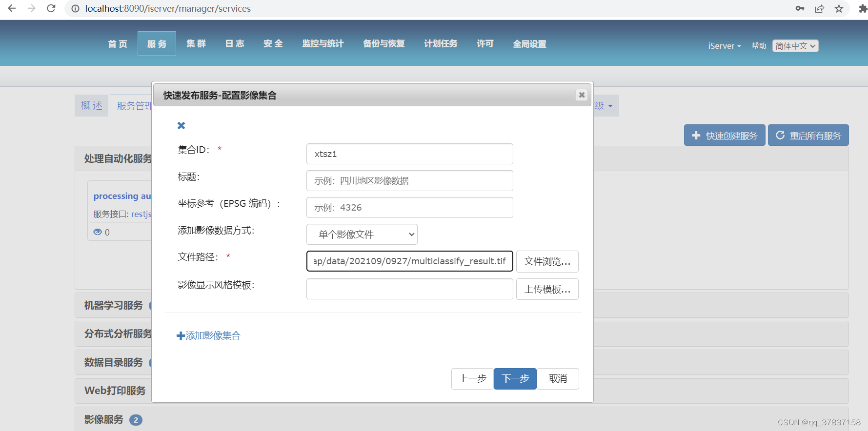Click the 取消 button
Viewport: 868px width, 431px height.
click(558, 379)
